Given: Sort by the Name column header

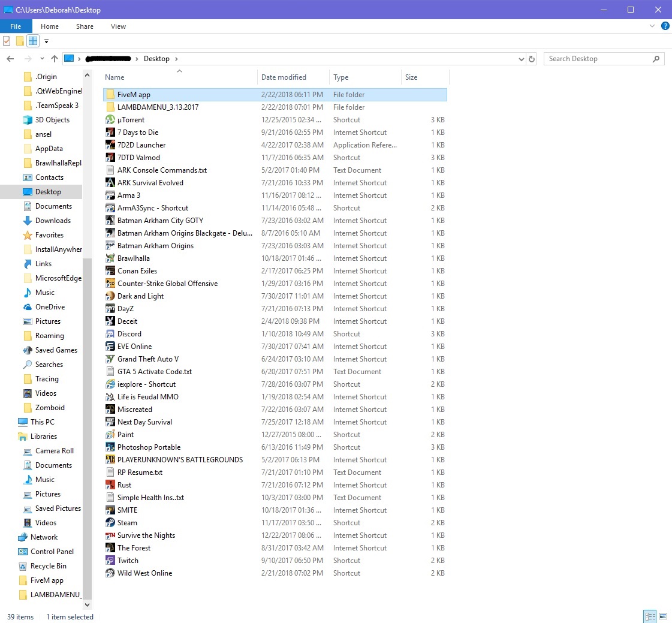Looking at the screenshot, I should pyautogui.click(x=180, y=77).
